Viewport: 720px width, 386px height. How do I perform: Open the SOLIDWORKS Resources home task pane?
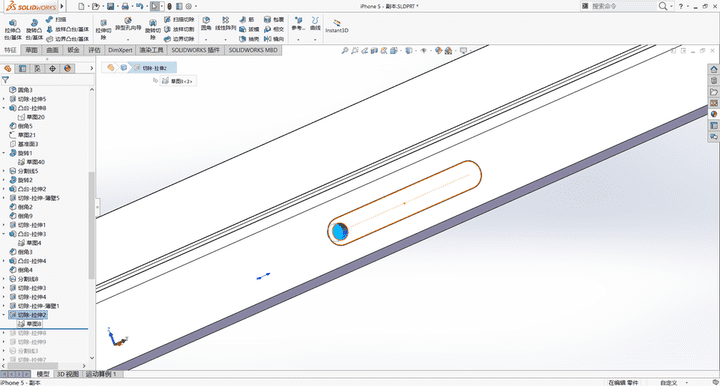tap(714, 69)
